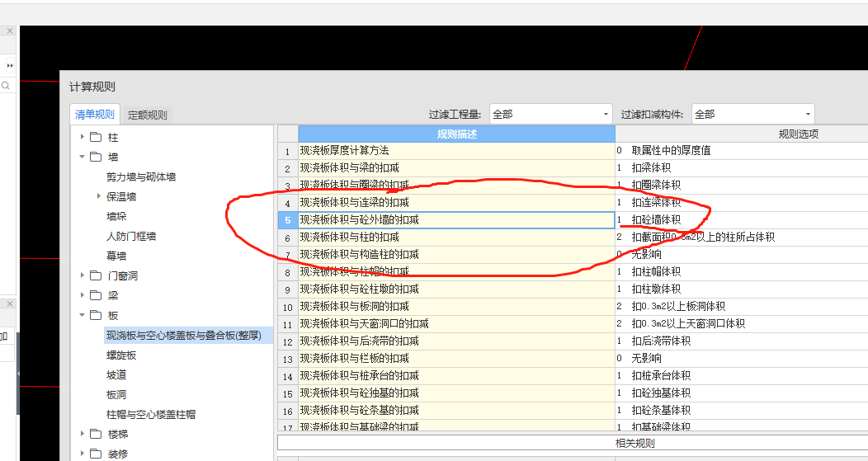The width and height of the screenshot is (868, 461).
Task: Select rule 现浇板体积与构造柱的扣减
Action: click(457, 255)
